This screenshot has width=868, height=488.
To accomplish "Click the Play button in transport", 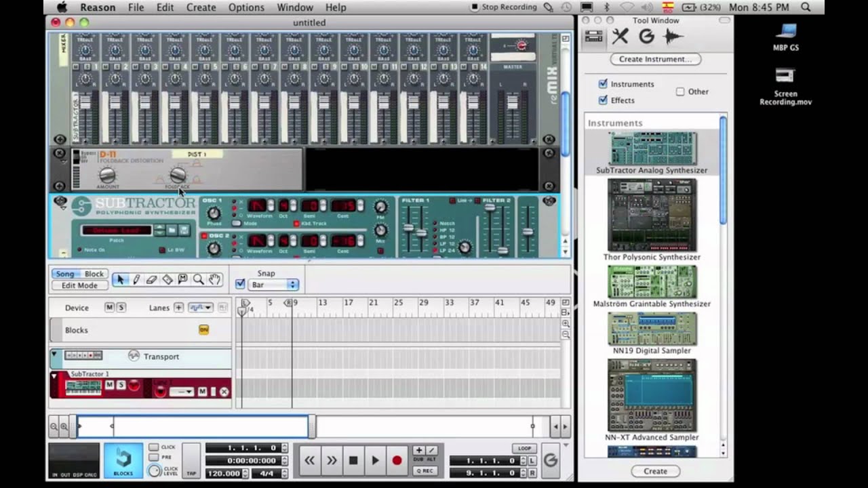I will click(x=375, y=461).
